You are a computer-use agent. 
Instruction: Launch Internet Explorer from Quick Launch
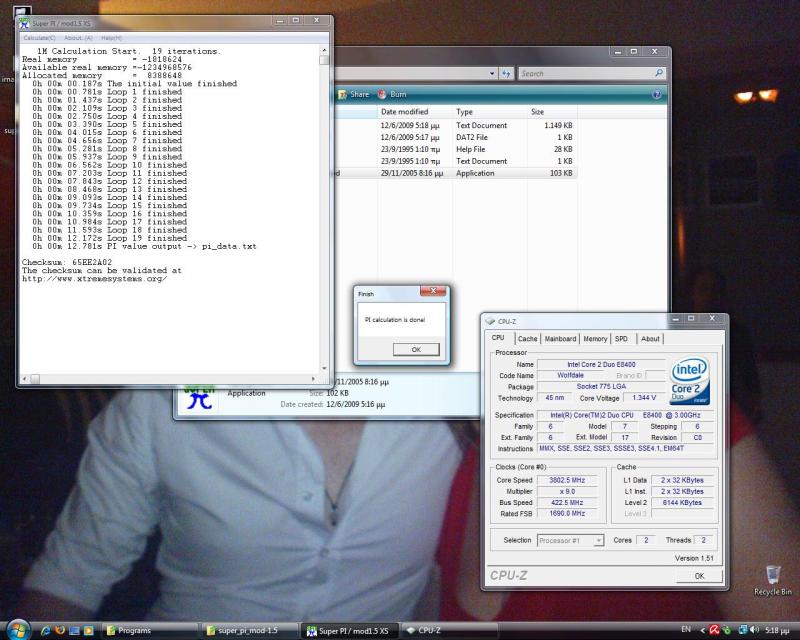[x=46, y=631]
